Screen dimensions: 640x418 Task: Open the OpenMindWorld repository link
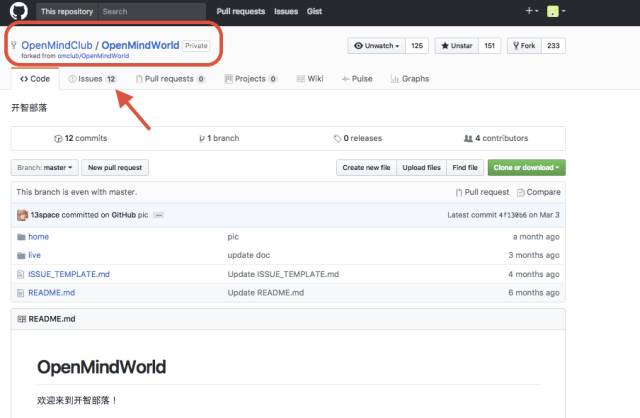click(x=140, y=45)
